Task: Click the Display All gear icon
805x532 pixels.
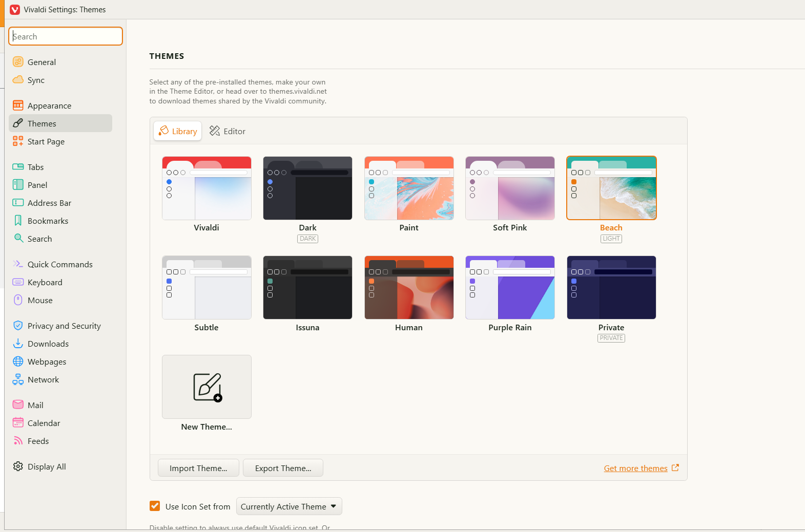Action: click(x=18, y=466)
